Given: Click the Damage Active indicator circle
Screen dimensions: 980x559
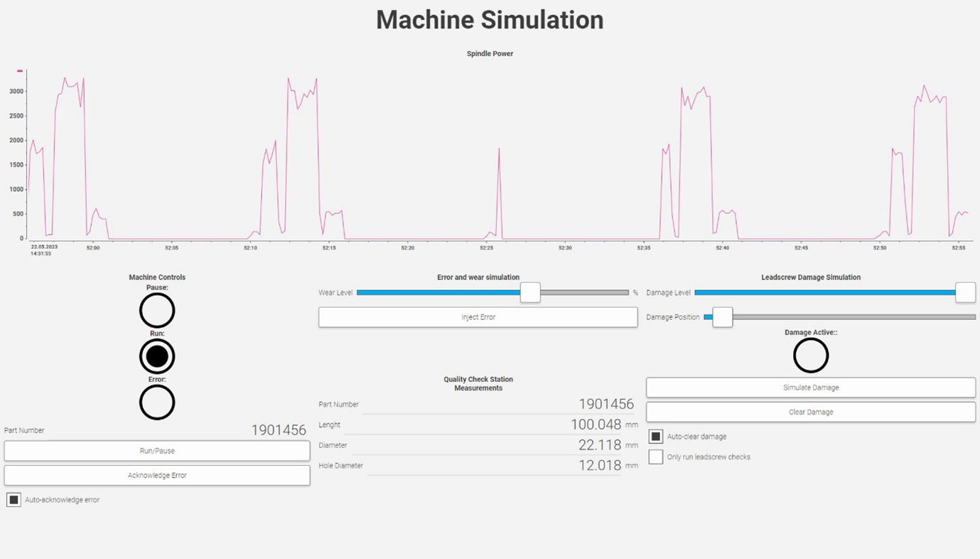Looking at the screenshot, I should tap(811, 355).
